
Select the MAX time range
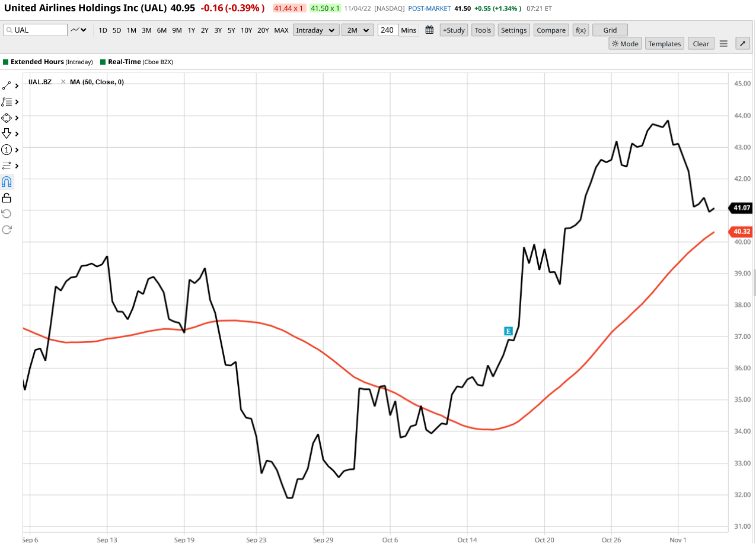click(281, 30)
